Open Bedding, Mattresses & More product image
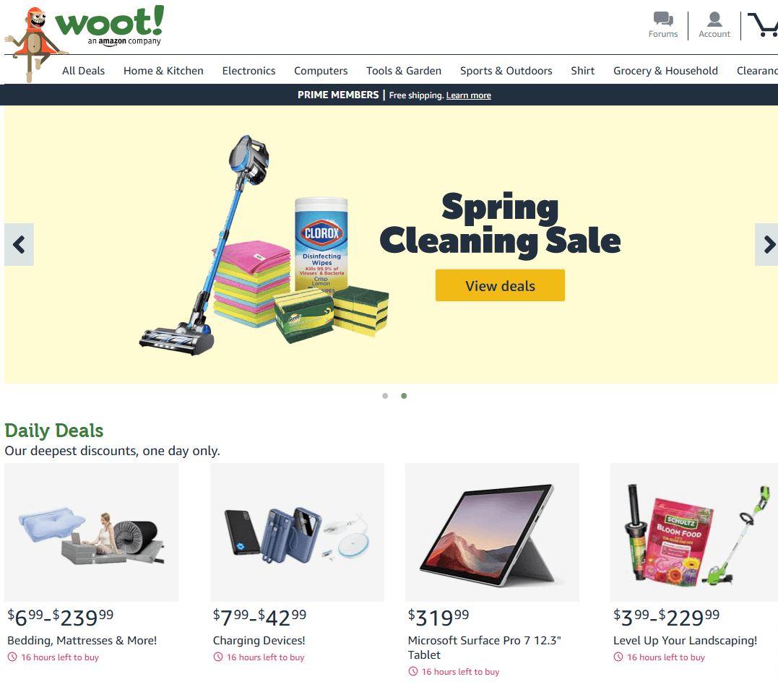 pos(91,532)
